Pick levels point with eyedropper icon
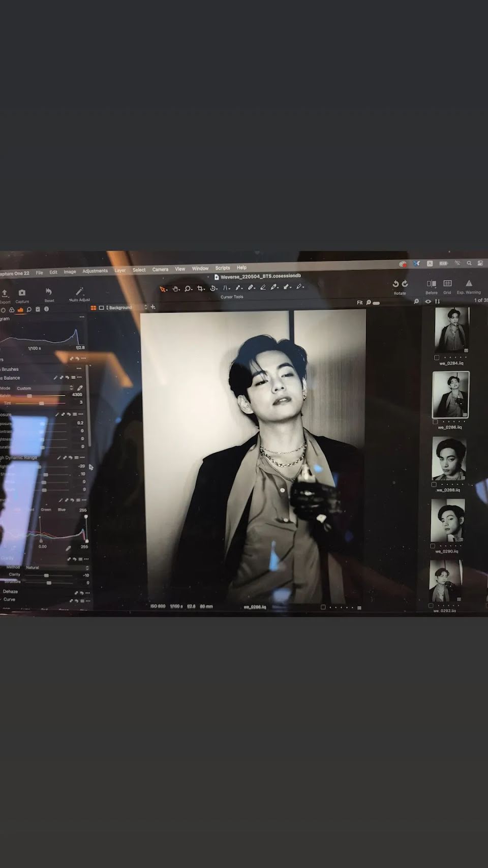488x868 pixels. click(x=68, y=548)
